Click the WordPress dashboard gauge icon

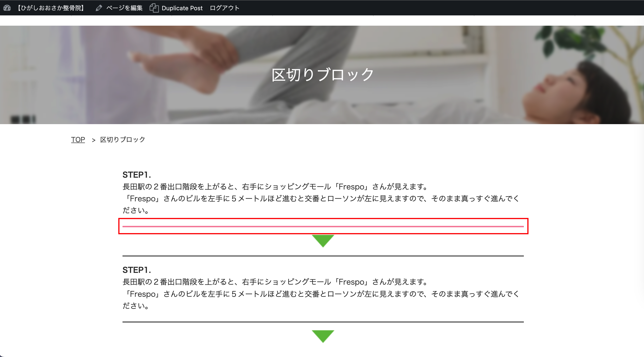point(7,8)
